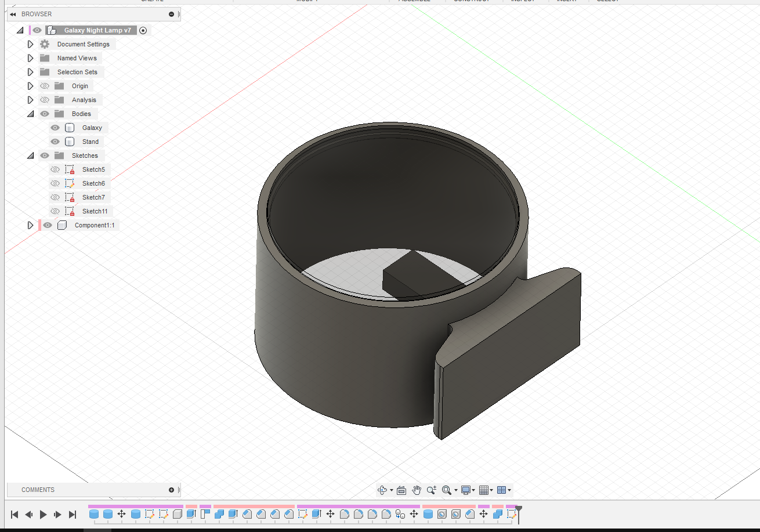Collapse the Galaxy Night Lamp v7 root node
Viewport: 760px width, 532px height.
(x=20, y=30)
